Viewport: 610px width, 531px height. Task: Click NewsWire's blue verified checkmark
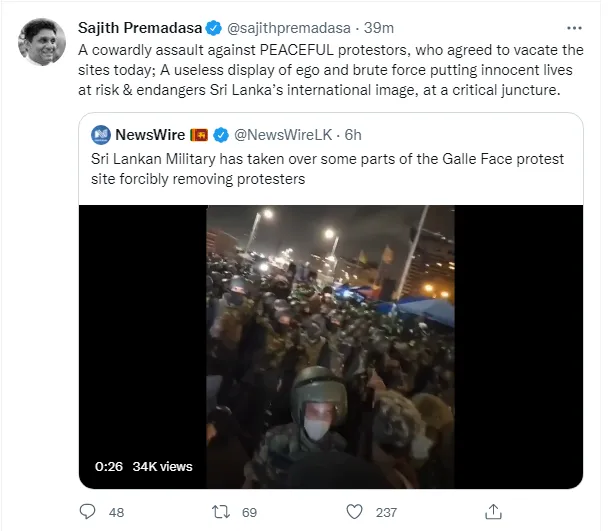(221, 135)
